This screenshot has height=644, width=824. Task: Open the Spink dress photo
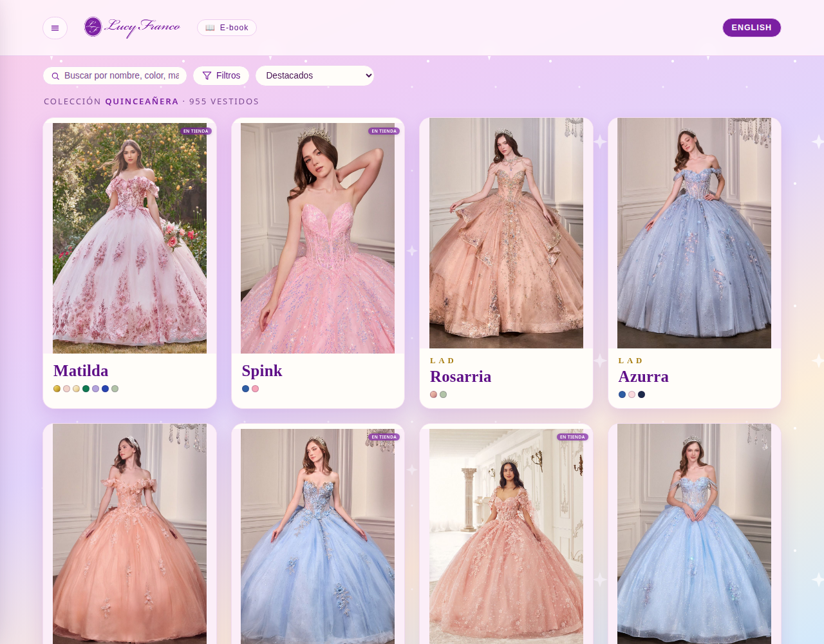coord(317,238)
